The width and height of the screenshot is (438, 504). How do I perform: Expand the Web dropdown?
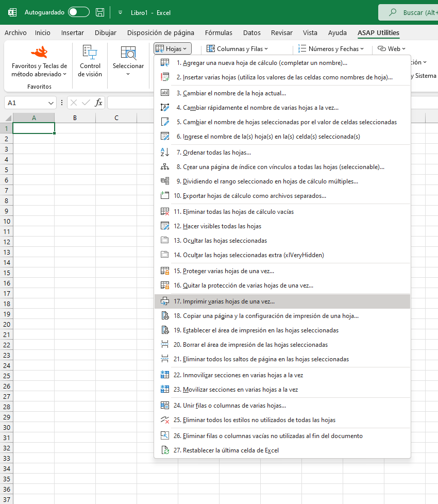(392, 49)
